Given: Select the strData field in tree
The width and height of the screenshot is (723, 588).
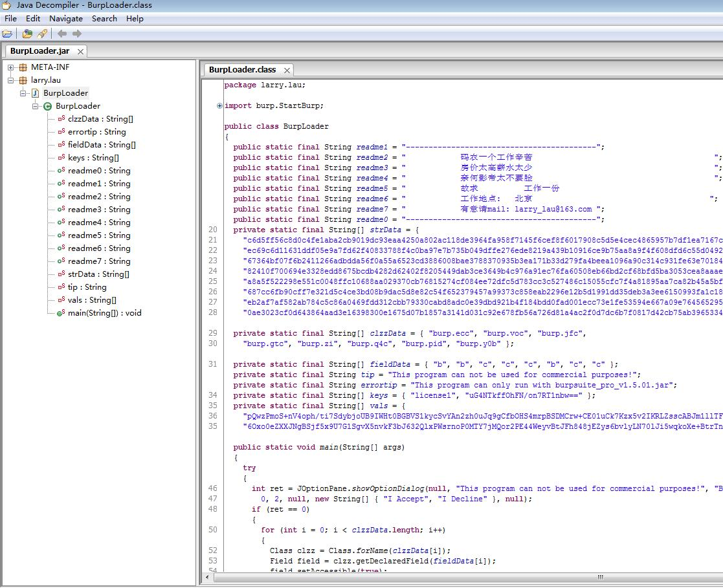Looking at the screenshot, I should click(98, 274).
